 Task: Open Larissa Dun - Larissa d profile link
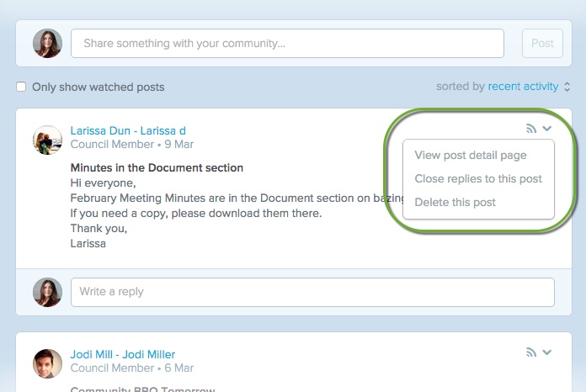[x=128, y=130]
